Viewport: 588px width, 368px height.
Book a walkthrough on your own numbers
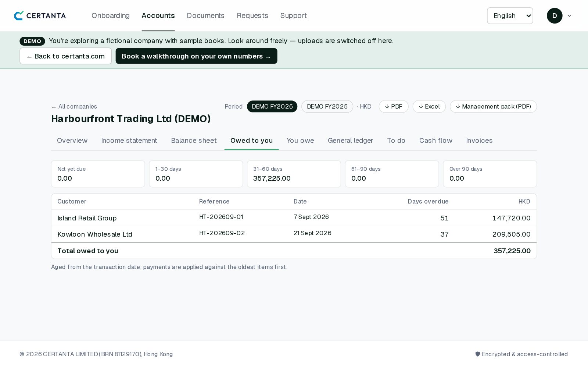(x=196, y=56)
